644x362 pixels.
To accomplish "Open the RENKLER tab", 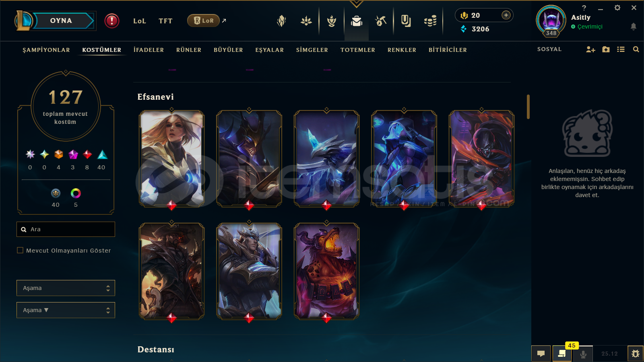I will pos(402,50).
